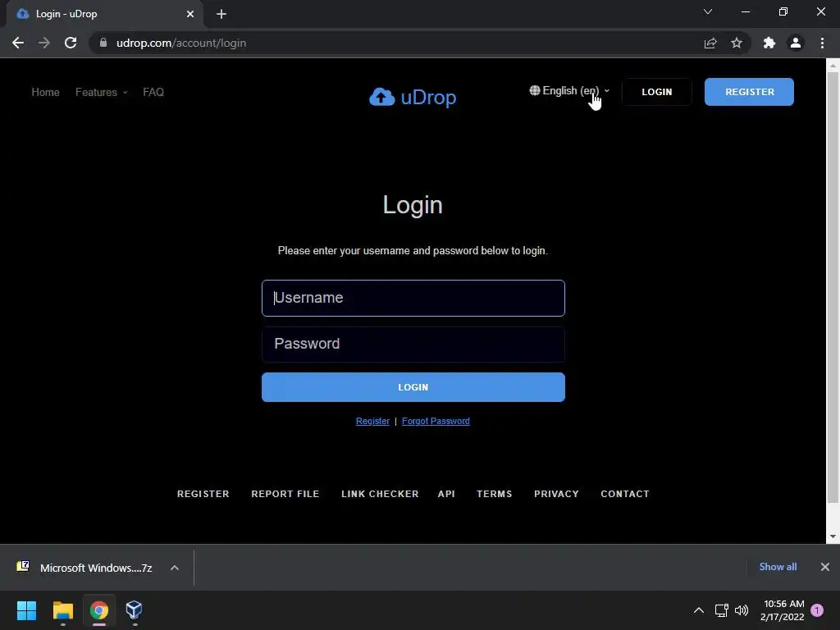Click the uDrop cloud logo icon
This screenshot has width=840, height=630.
tap(382, 97)
